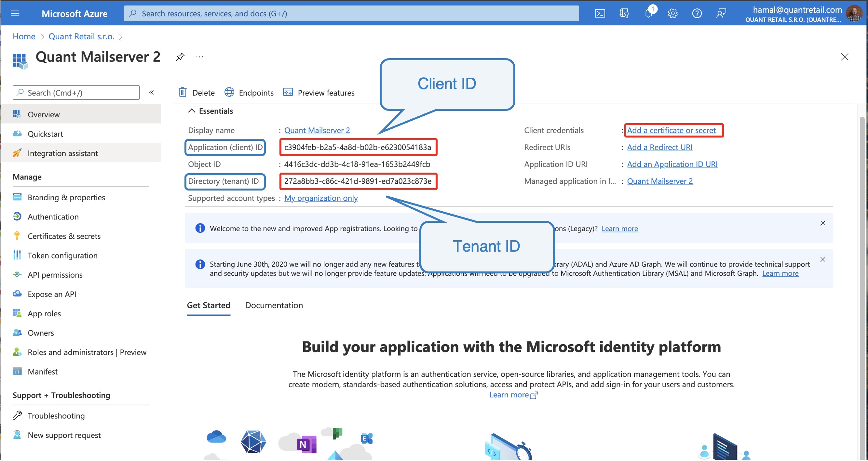Open the more options ellipsis
The width and height of the screenshot is (868, 461).
[x=199, y=57]
